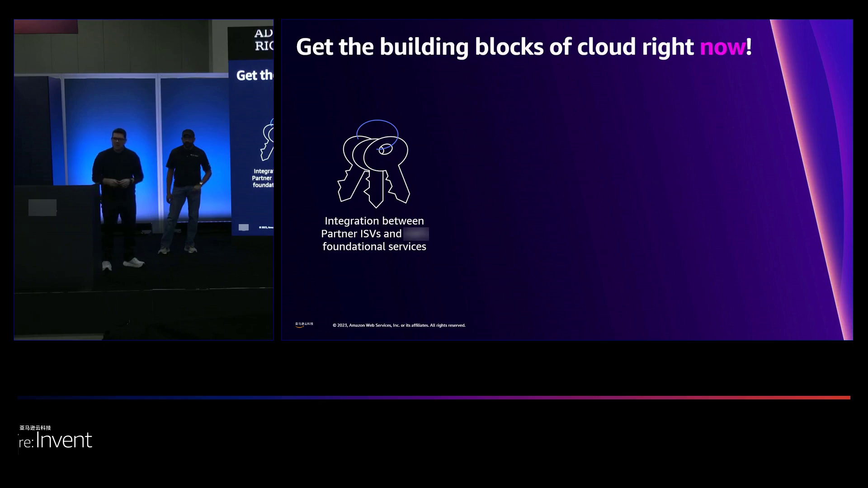Click small logo at bottom of stage screen

[244, 227]
